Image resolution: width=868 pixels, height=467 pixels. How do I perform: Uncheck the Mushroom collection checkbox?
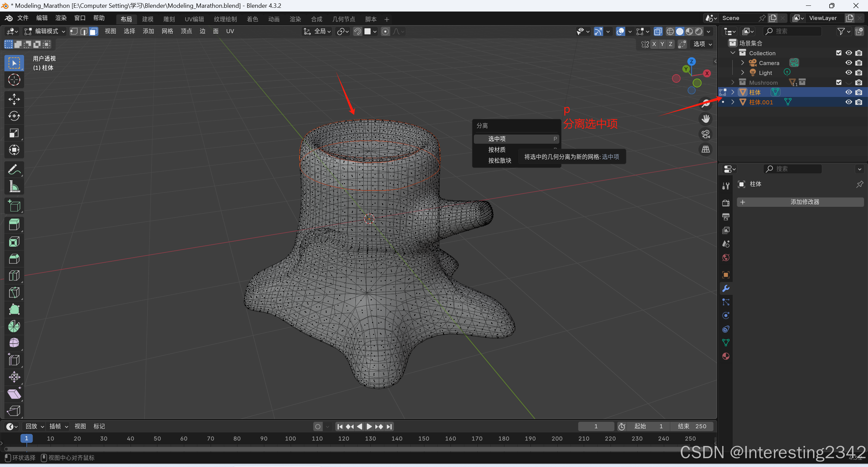pyautogui.click(x=838, y=82)
